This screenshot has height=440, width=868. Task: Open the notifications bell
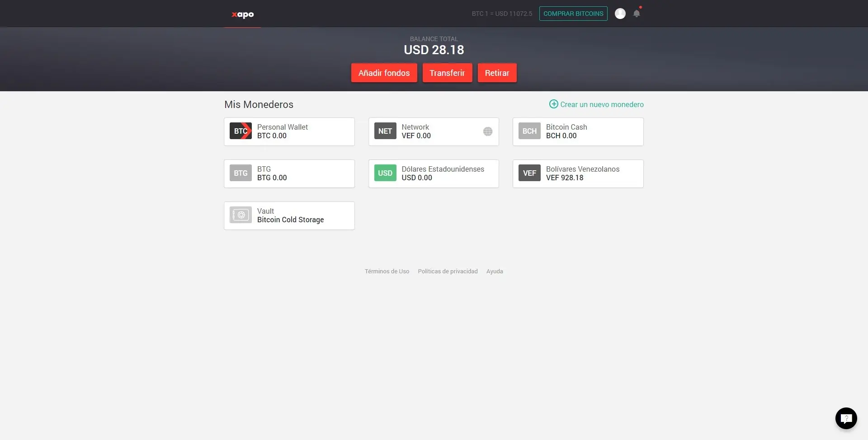[637, 14]
